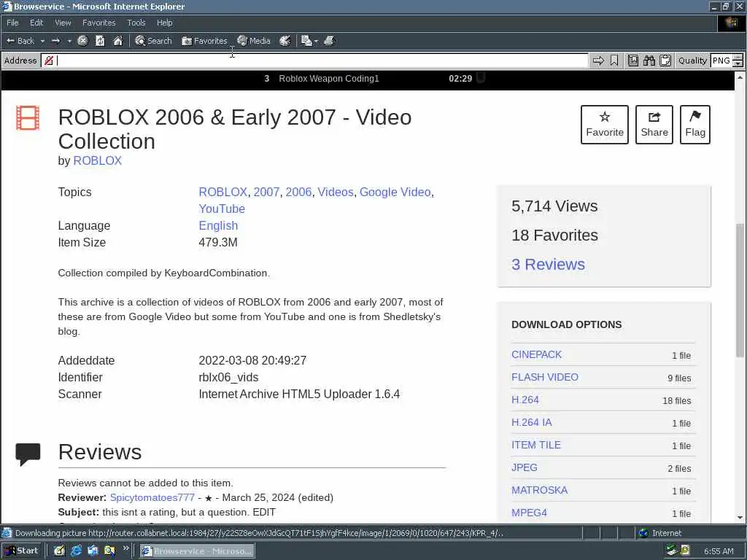The image size is (747, 560).
Task: Open the Tools menu
Action: [136, 23]
